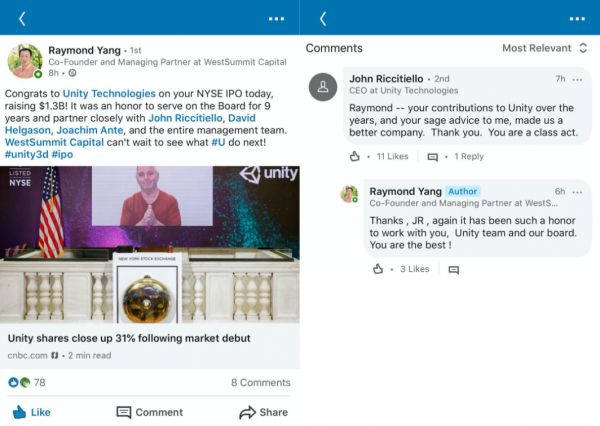Go back using left panel back arrow
Screen dimensions: 600x426
coord(22,18)
